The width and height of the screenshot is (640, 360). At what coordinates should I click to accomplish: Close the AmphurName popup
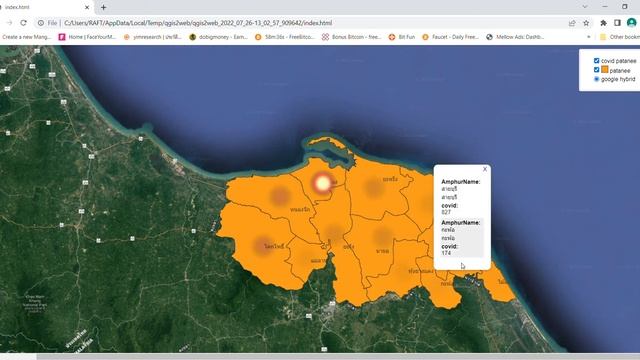coord(485,169)
